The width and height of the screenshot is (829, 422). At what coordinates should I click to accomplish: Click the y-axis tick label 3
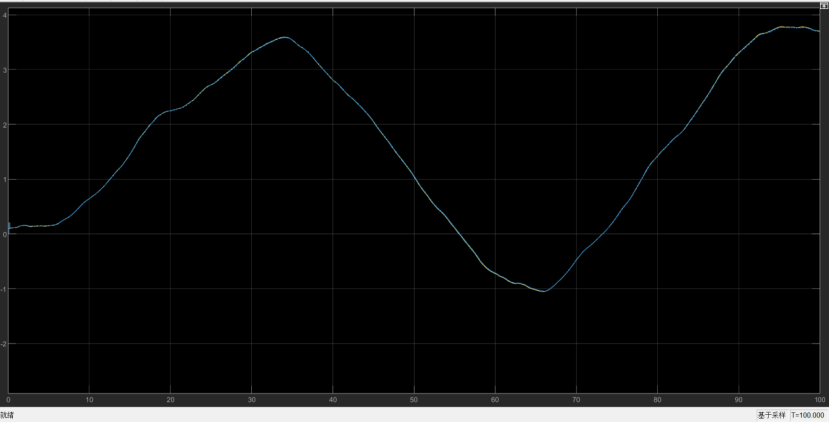pos(5,70)
